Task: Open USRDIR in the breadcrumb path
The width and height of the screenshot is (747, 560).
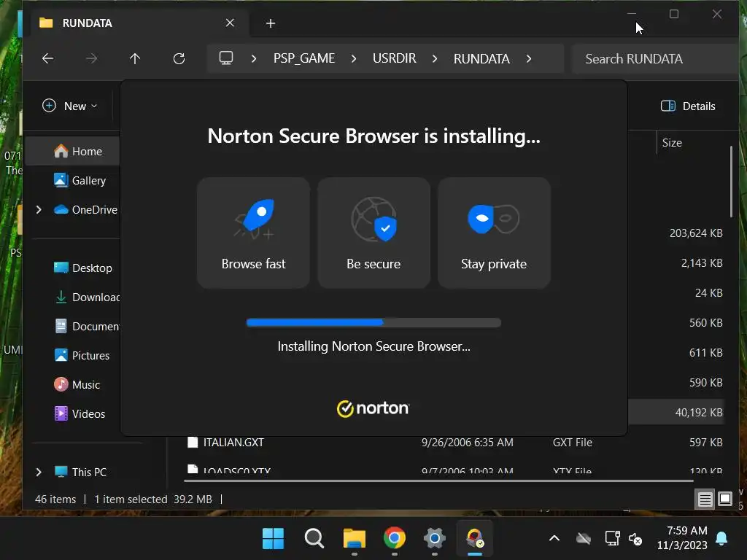Action: point(394,58)
